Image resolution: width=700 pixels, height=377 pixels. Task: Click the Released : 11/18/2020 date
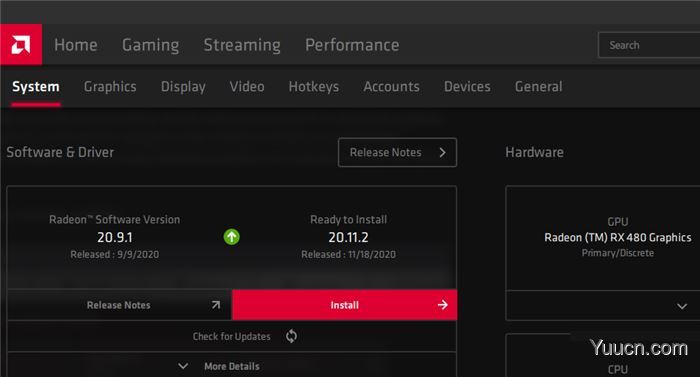[348, 254]
